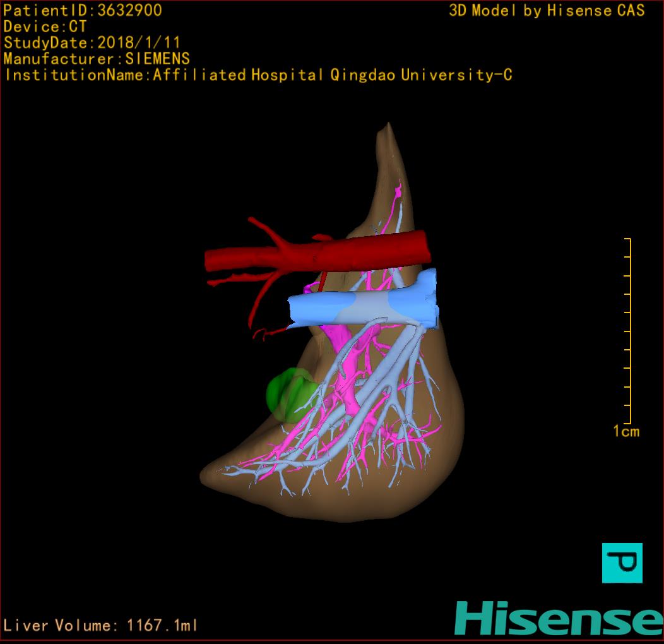Select the thick red artery structure
Image resolution: width=664 pixels, height=644 pixels.
353,251
